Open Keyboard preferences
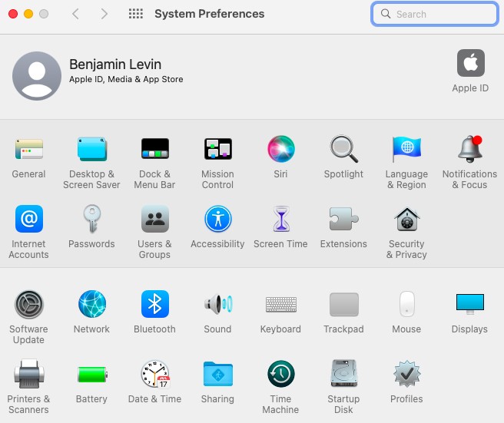504x423 pixels. click(x=281, y=304)
